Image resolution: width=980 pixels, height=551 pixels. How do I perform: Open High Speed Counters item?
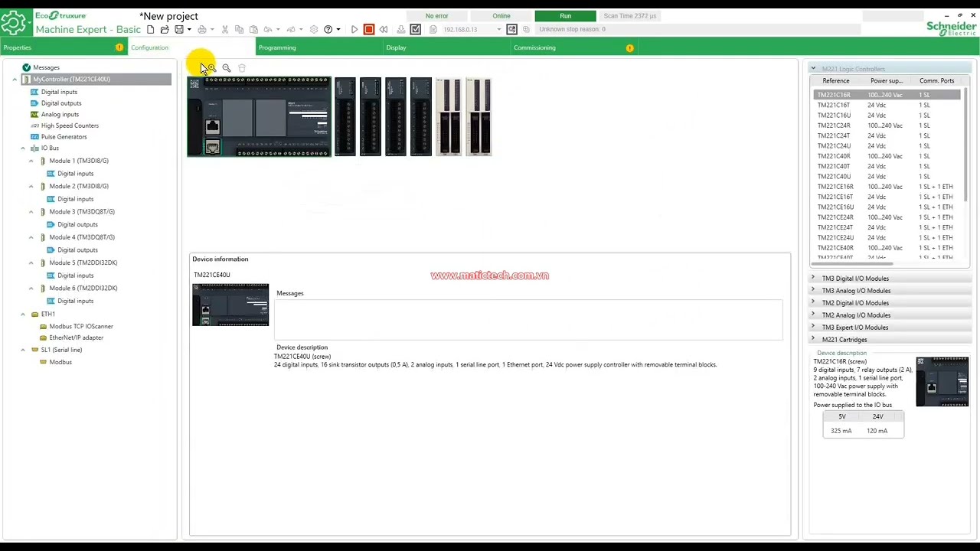click(70, 126)
